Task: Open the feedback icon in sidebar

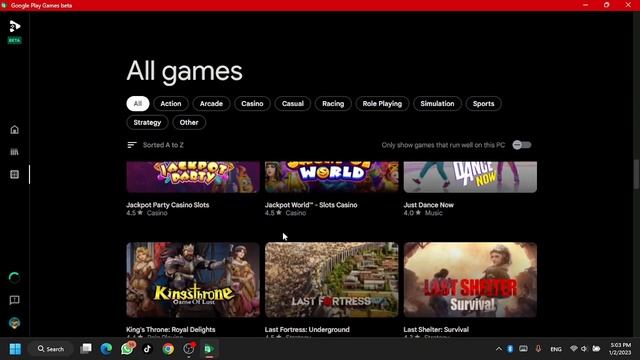Action: pyautogui.click(x=14, y=300)
